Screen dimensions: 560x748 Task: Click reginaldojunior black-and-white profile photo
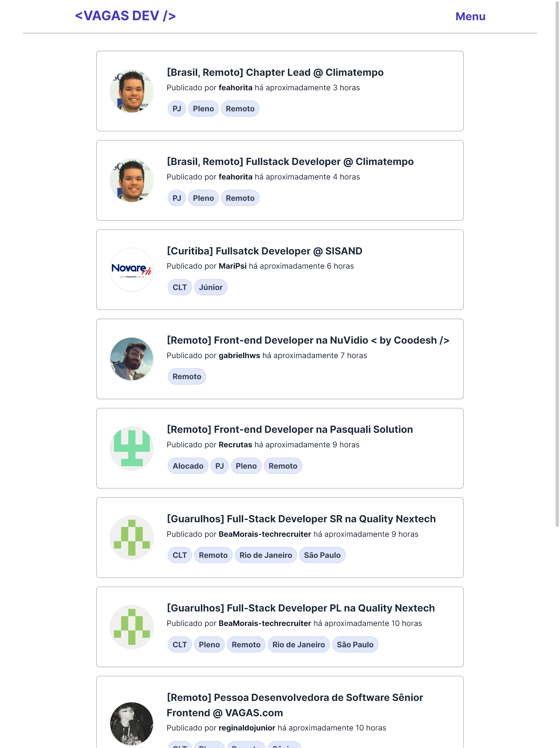(x=132, y=724)
